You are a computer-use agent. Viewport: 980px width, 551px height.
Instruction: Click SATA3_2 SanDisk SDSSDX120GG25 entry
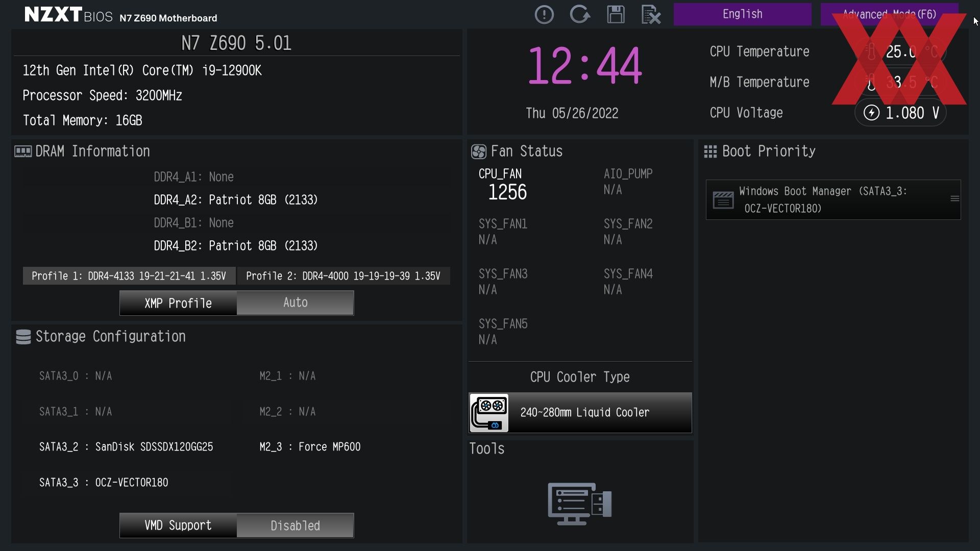pos(126,447)
